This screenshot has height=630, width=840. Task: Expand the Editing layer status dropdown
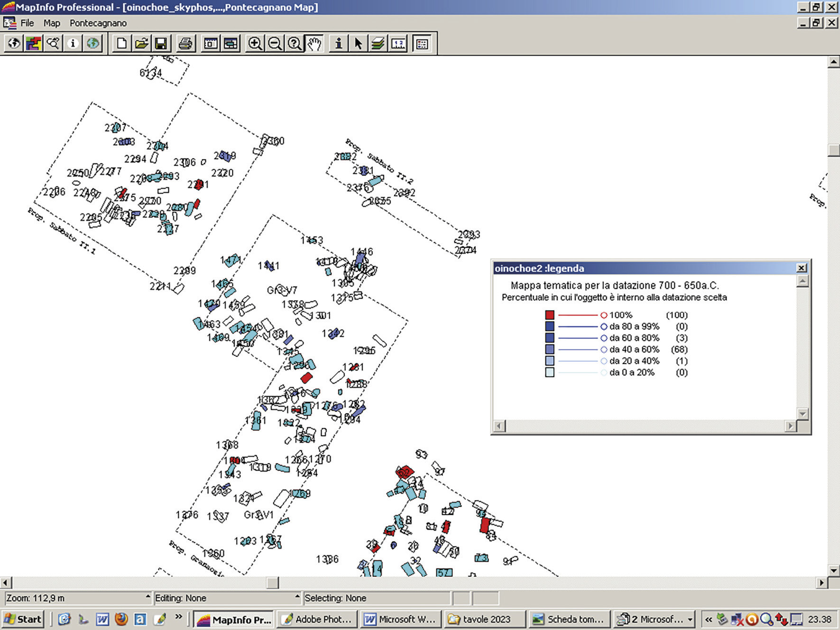tap(297, 597)
